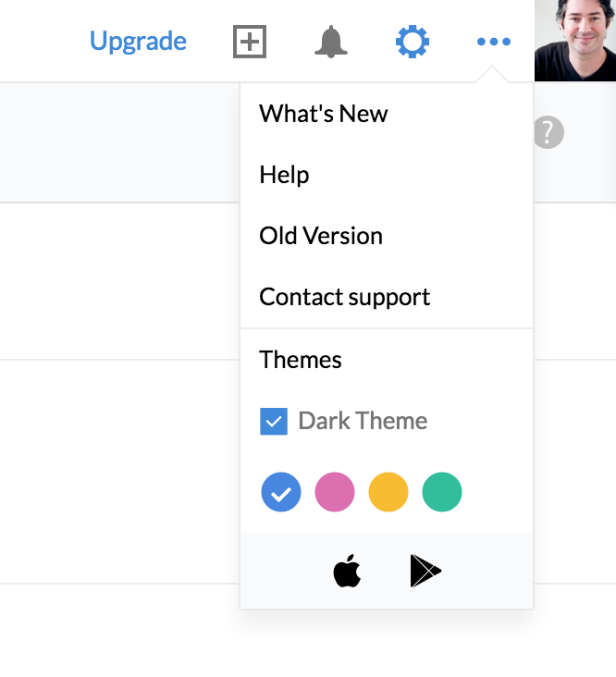
Task: Click the add new plus icon
Action: 250,42
